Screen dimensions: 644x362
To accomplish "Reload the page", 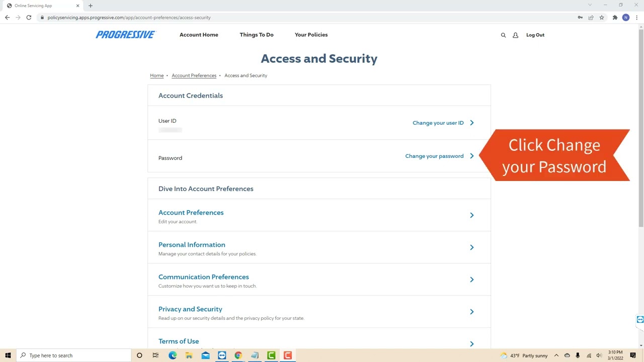I will pyautogui.click(x=29, y=18).
